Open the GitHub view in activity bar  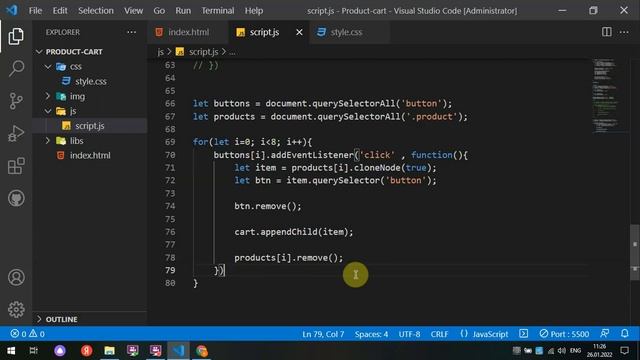coord(16,198)
